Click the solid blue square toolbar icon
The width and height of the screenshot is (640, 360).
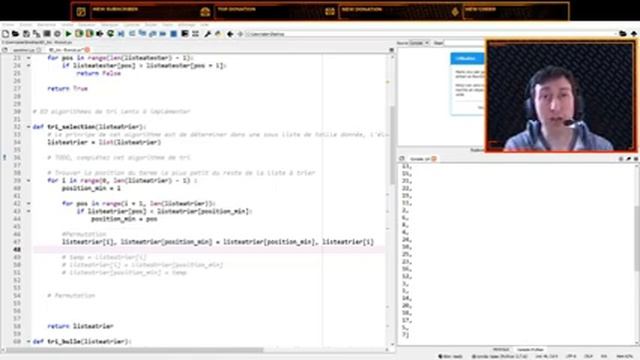173,34
